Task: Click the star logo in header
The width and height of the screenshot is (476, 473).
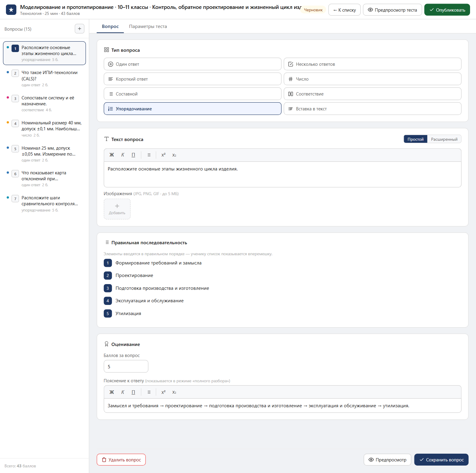Action: point(11,10)
